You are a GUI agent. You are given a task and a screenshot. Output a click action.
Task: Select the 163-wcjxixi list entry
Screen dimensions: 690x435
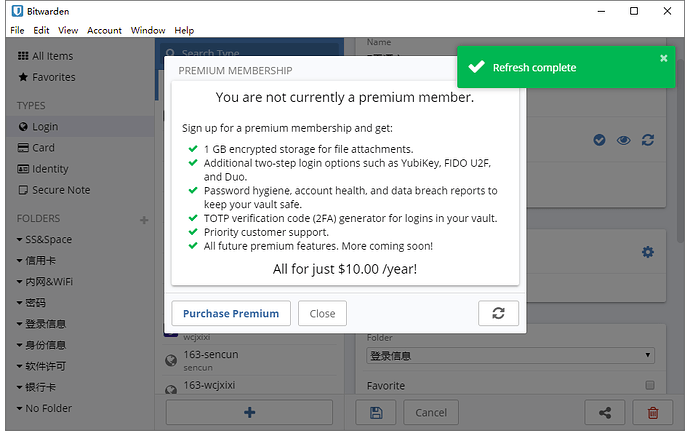click(x=249, y=385)
